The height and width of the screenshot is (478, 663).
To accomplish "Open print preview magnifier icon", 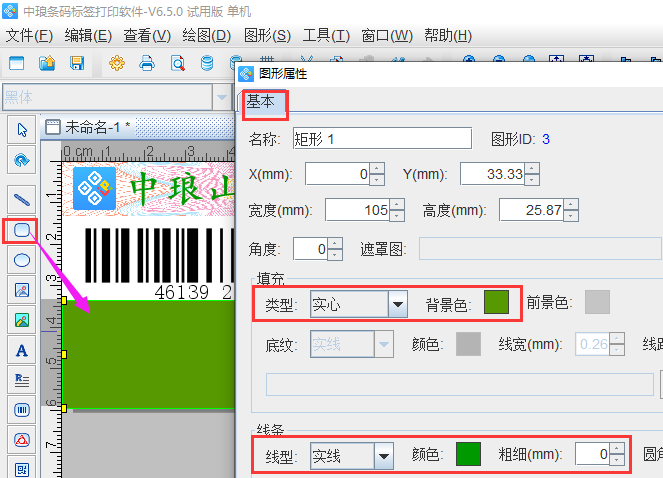I will coord(178,63).
